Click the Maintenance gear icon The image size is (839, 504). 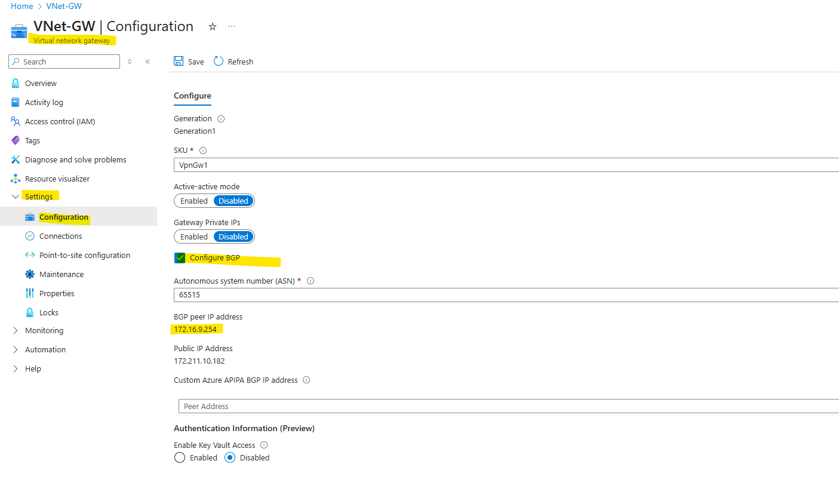[30, 274]
